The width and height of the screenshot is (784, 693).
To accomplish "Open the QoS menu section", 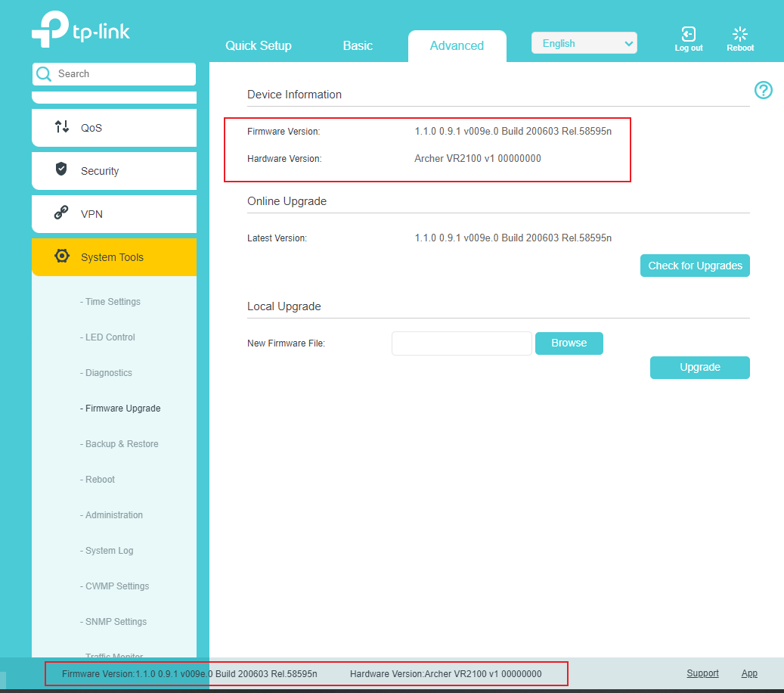I will click(x=114, y=128).
